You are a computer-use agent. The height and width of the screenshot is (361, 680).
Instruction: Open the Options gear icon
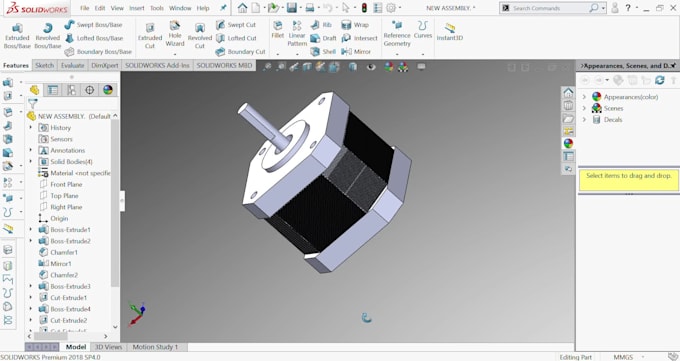(x=391, y=8)
